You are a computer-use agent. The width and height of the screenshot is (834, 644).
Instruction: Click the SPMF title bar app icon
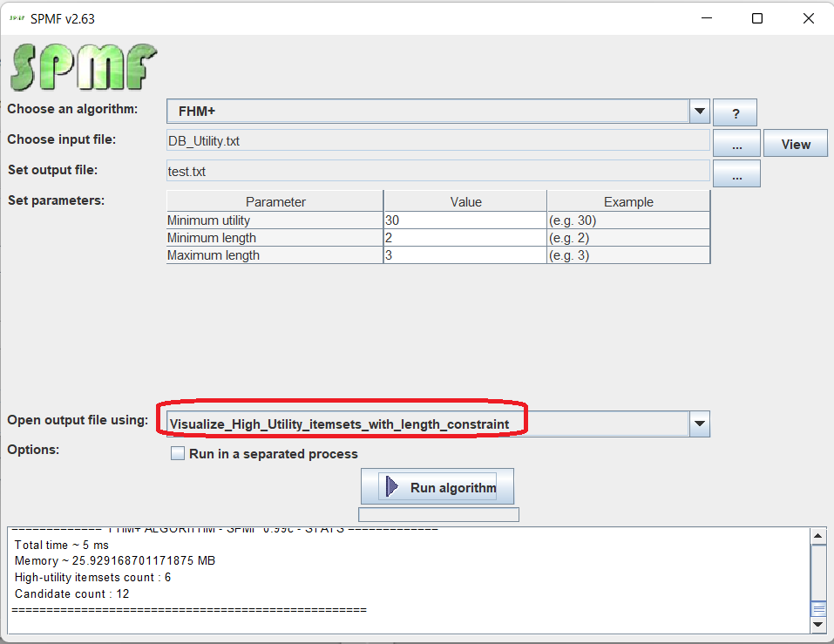17,17
